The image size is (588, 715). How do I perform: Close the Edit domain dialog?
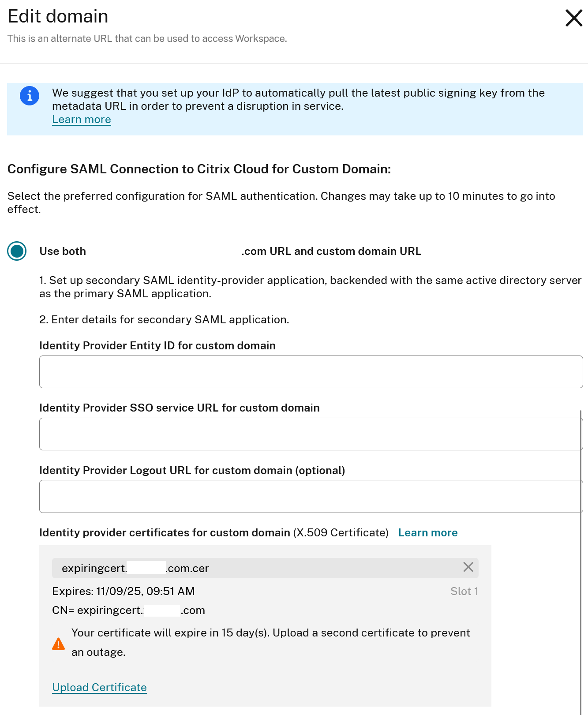573,18
